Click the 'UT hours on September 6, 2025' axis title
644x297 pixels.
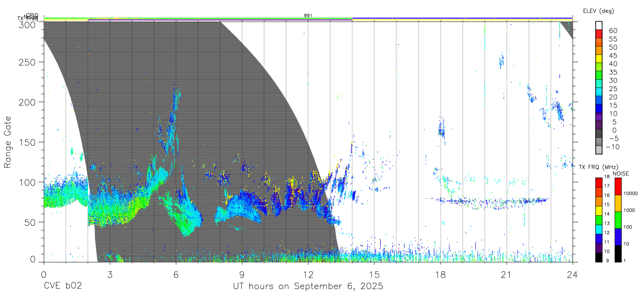pyautogui.click(x=308, y=287)
